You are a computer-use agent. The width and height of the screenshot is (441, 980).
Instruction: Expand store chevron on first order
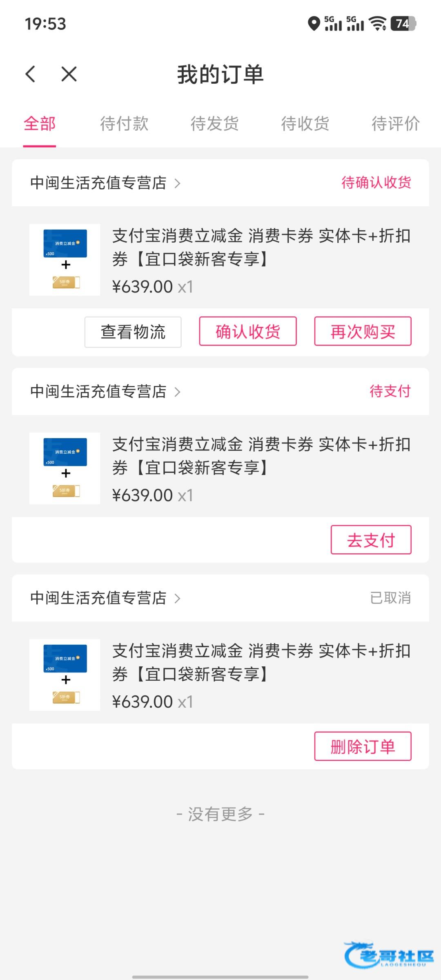(177, 183)
